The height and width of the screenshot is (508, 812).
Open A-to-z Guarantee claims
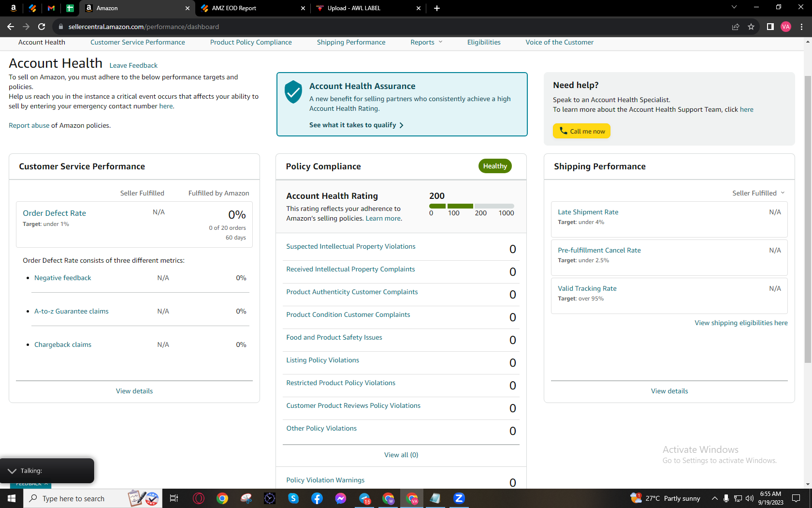point(72,312)
